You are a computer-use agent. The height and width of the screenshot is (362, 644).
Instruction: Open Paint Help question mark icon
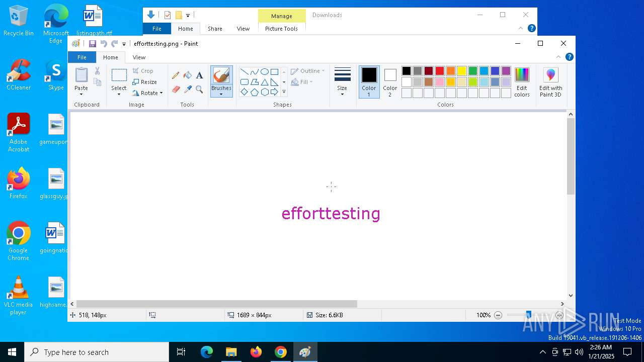pos(569,57)
